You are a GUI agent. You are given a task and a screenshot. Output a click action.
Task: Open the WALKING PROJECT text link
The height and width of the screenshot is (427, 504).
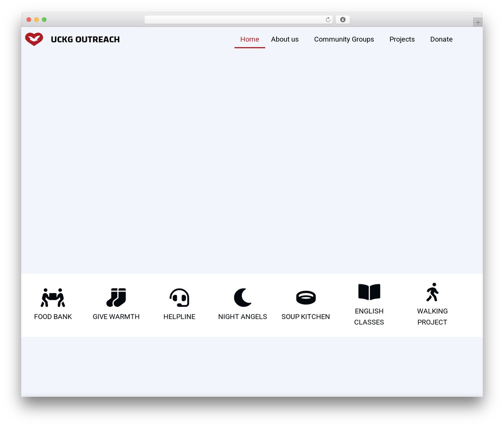432,317
